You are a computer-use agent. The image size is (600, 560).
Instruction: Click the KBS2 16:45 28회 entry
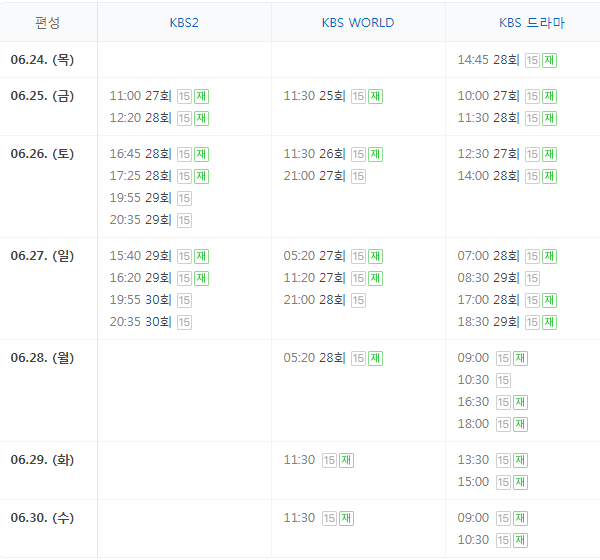pyautogui.click(x=140, y=154)
